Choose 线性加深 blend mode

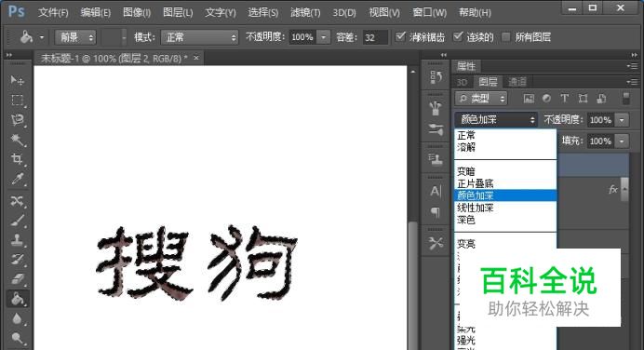click(x=505, y=208)
